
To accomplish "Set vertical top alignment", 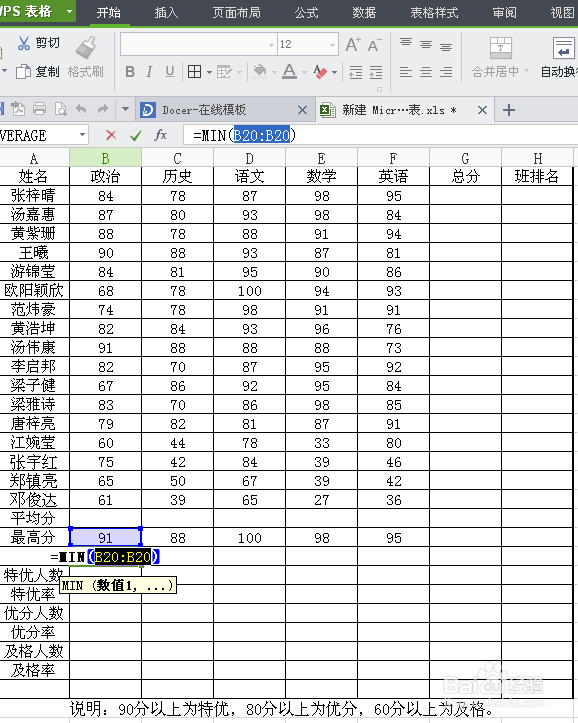I will point(406,43).
